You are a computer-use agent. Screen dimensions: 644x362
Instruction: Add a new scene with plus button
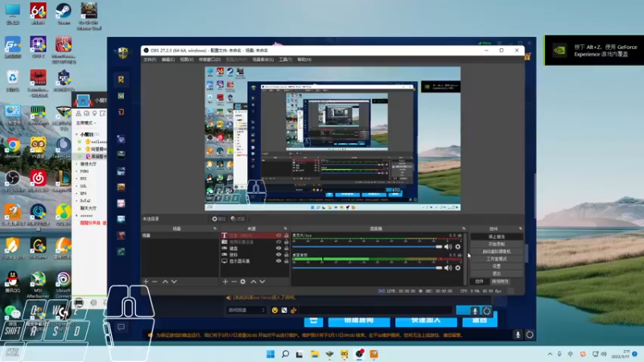(x=146, y=282)
